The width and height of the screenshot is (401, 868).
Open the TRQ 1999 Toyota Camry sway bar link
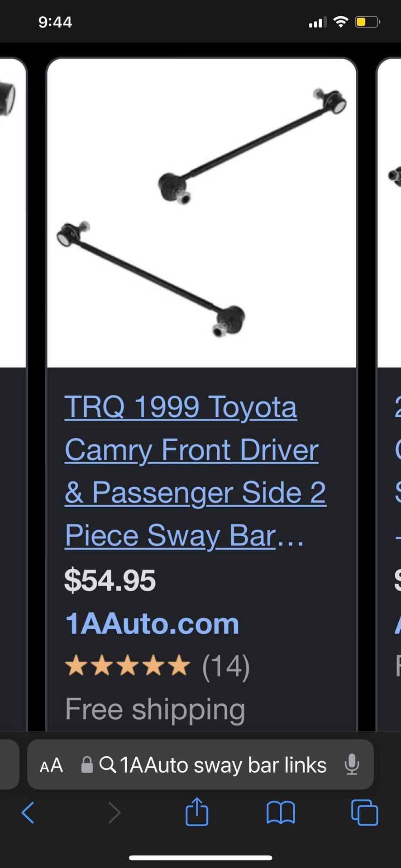coord(195,471)
